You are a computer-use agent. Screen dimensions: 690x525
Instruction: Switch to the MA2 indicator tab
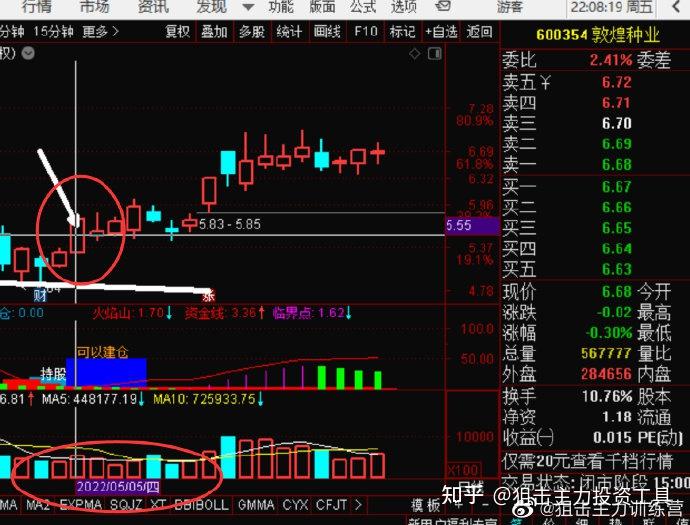[x=37, y=505]
